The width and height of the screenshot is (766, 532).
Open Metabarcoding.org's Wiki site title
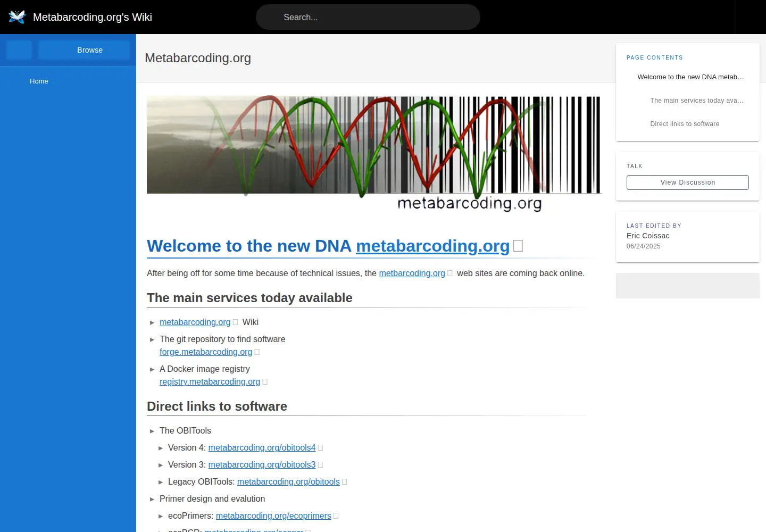(93, 17)
